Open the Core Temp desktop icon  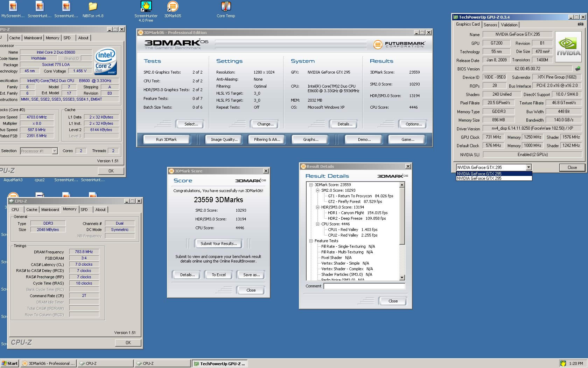[226, 9]
